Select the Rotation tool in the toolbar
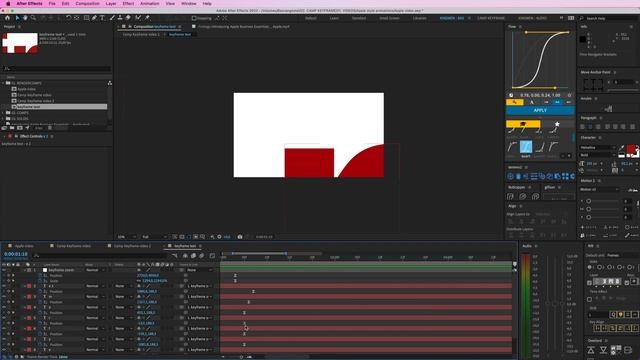 (68, 18)
